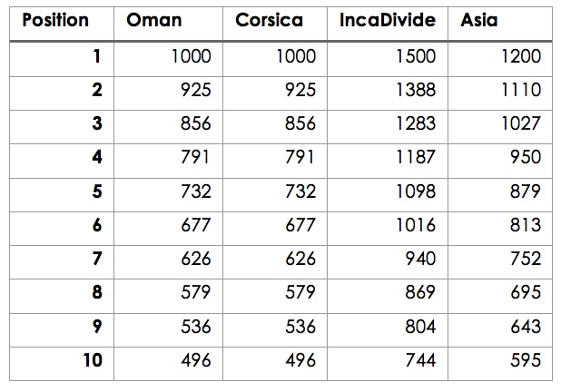The height and width of the screenshot is (392, 561).
Task: Select the Asia cell showing 1110
Action: click(520, 90)
